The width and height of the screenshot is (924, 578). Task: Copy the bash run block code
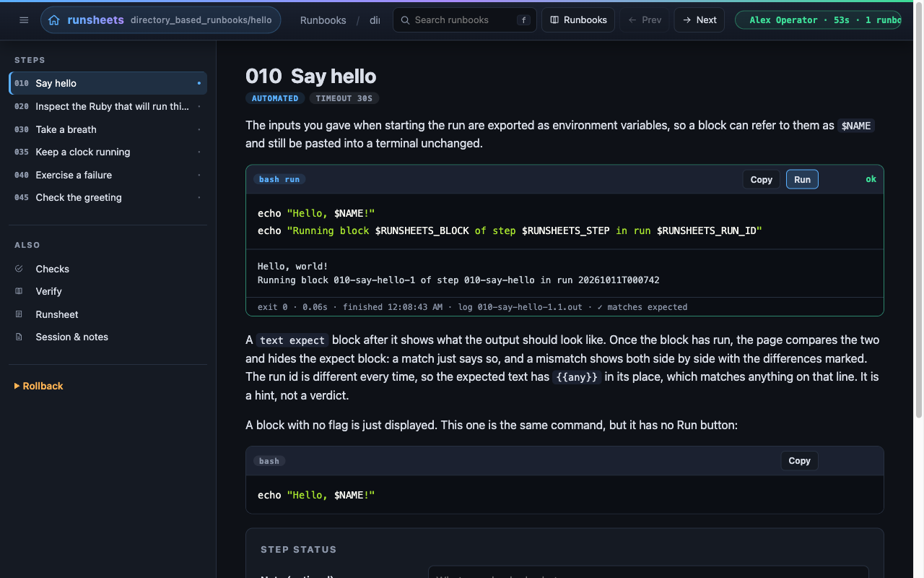[x=761, y=179]
